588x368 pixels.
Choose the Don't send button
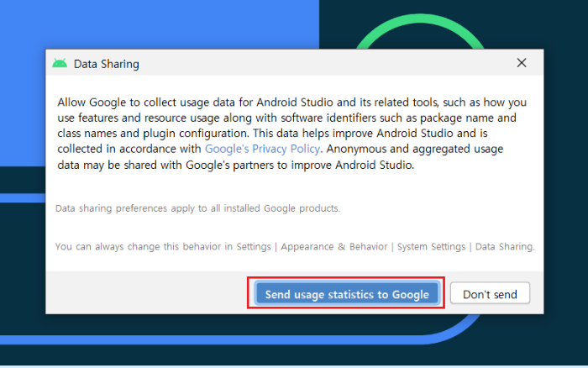tap(490, 294)
